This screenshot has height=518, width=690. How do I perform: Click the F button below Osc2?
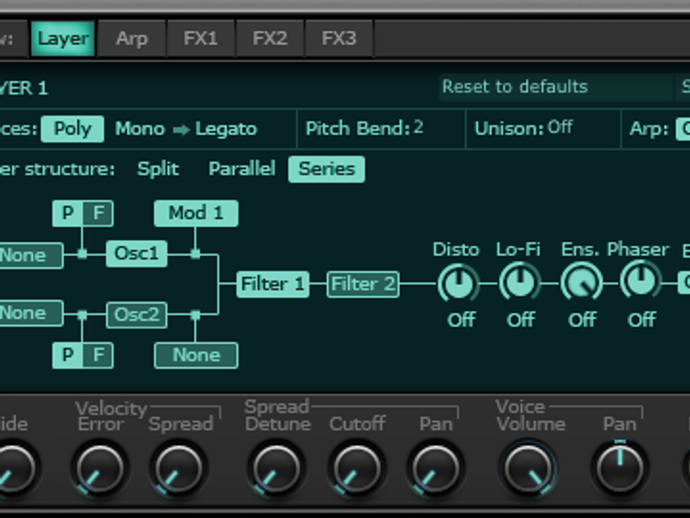pyautogui.click(x=98, y=355)
